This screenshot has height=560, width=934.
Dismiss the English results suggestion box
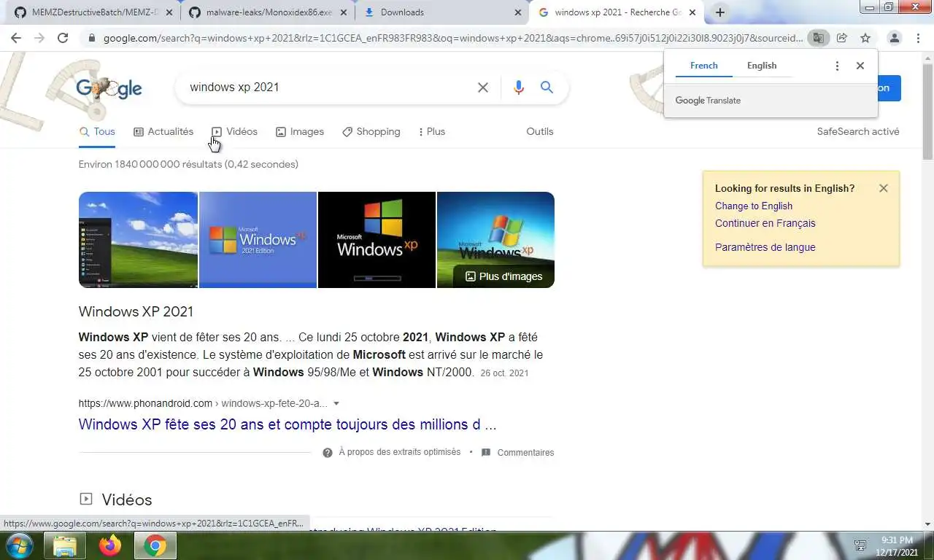884,188
